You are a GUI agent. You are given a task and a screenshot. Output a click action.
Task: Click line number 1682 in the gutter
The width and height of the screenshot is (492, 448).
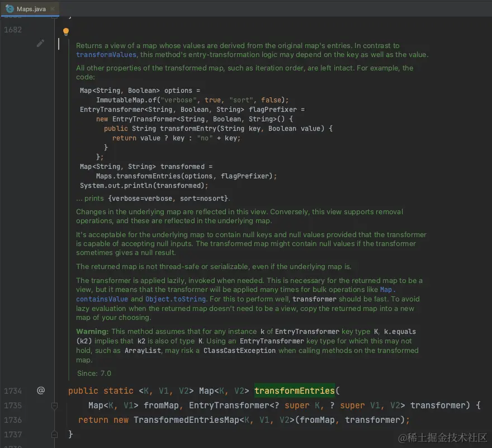click(13, 30)
